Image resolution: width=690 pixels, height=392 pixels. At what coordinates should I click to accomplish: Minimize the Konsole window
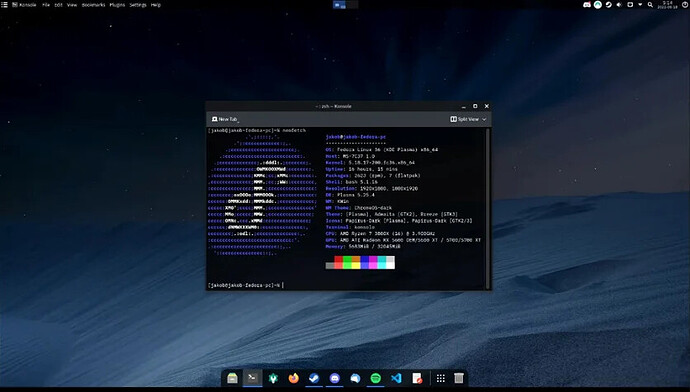tap(463, 106)
